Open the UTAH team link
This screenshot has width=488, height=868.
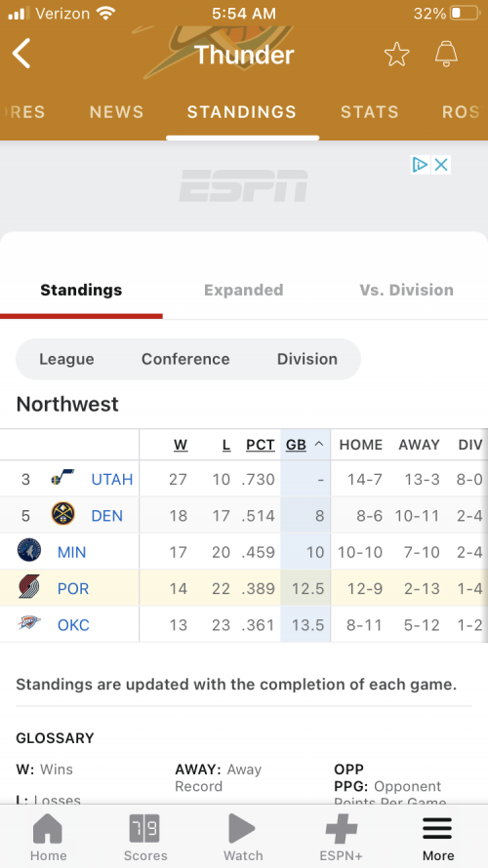112,480
